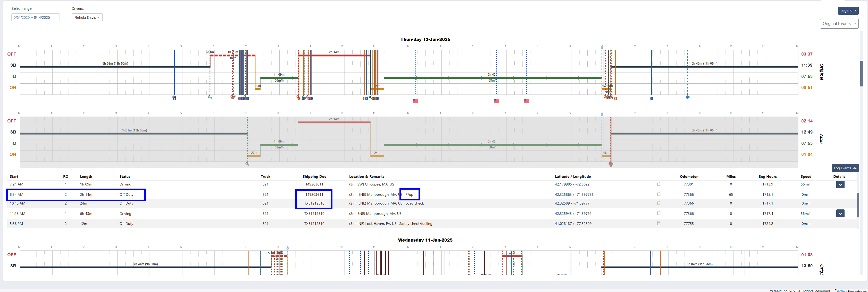Open the Rehula Davis drivers dropdown
This screenshot has width=868, height=292.
[x=87, y=17]
